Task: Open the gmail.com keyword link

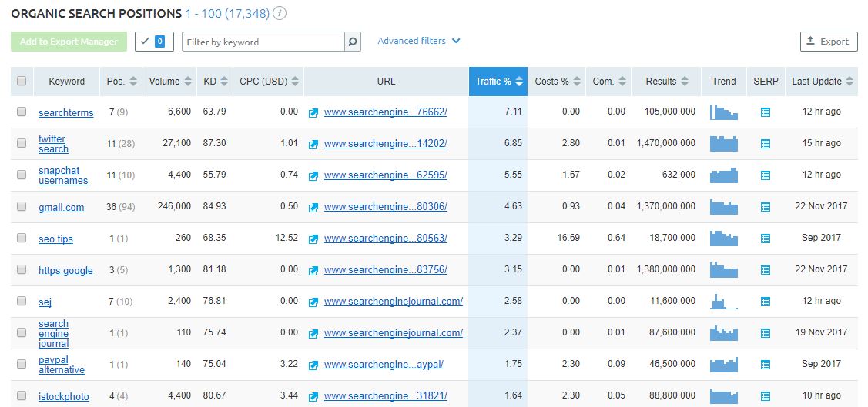Action: (x=61, y=208)
